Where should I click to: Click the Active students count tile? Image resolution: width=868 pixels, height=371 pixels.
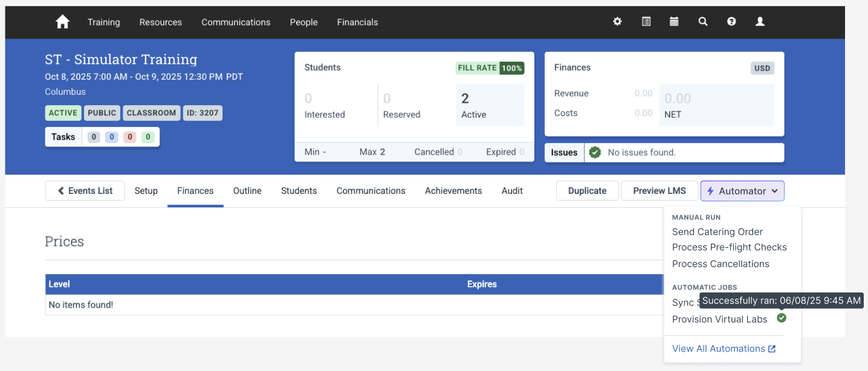click(490, 105)
